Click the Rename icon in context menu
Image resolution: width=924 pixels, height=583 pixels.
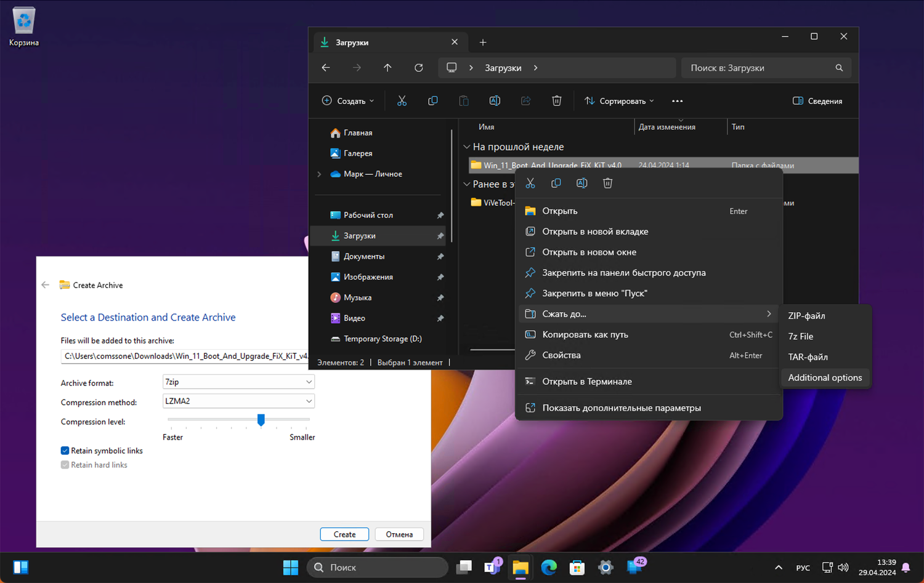[x=582, y=183]
